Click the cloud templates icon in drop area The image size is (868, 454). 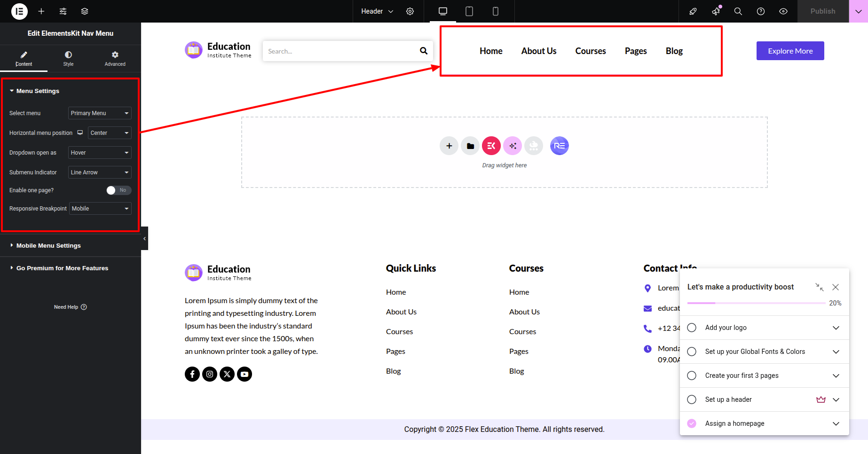[x=534, y=146]
